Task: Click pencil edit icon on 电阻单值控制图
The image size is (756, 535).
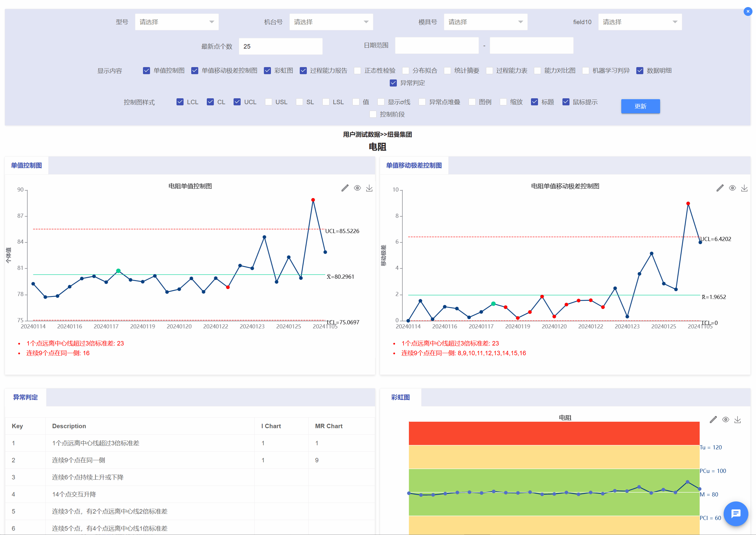Action: [x=345, y=188]
